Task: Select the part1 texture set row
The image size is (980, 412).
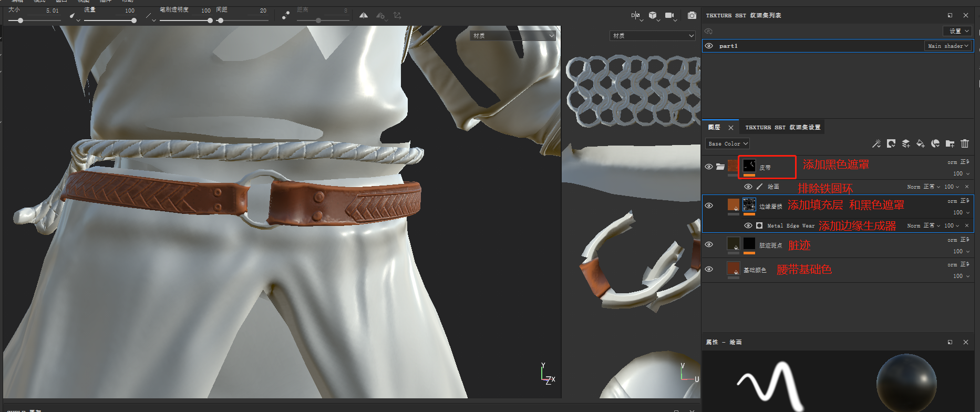Action: click(838, 46)
